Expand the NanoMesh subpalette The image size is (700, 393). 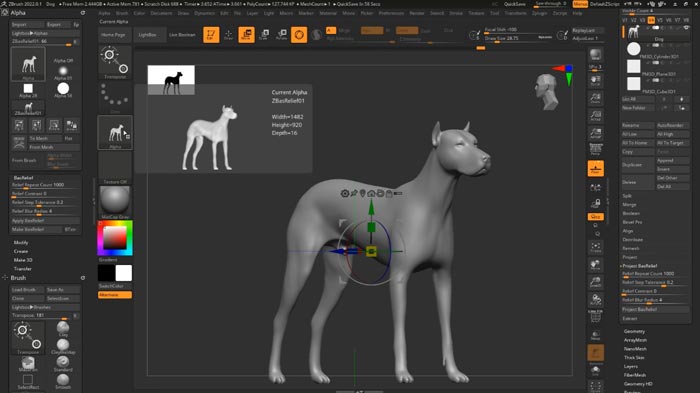(635, 349)
